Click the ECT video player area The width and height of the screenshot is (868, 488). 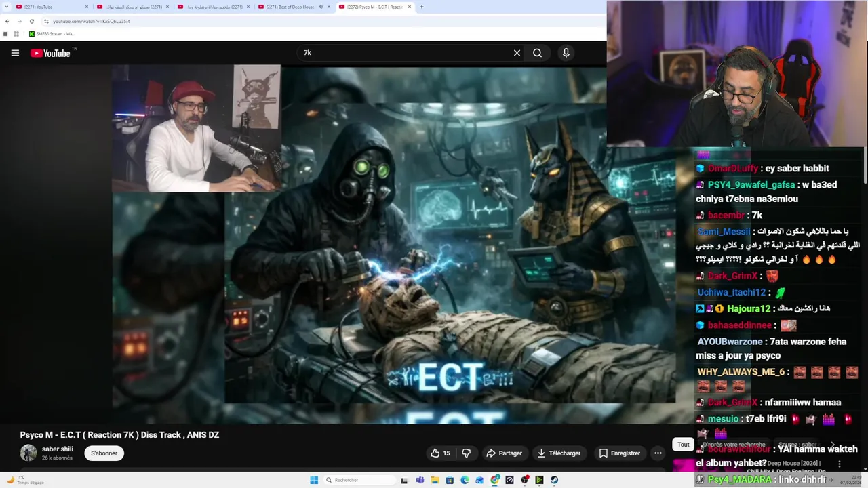coord(393,244)
